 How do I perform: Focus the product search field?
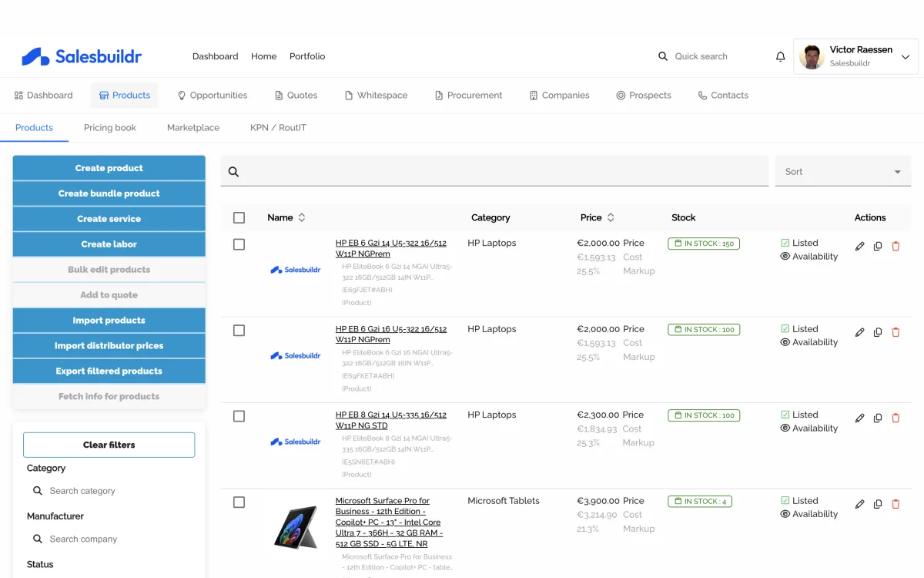(494, 172)
